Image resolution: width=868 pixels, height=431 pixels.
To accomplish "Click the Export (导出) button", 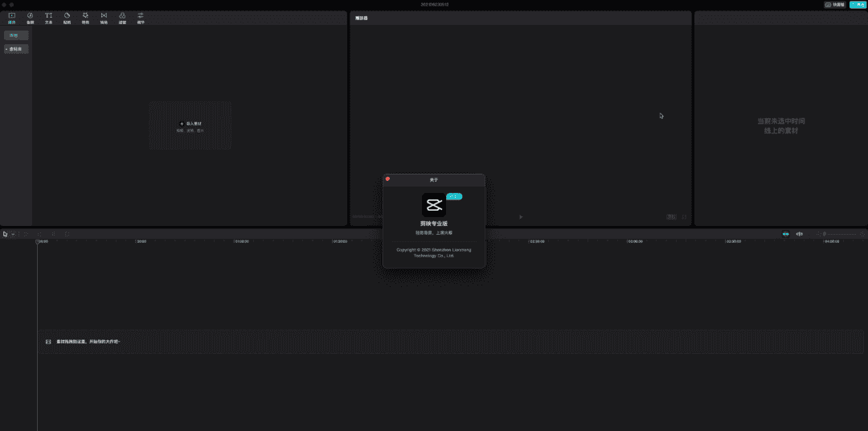I will click(x=858, y=4).
